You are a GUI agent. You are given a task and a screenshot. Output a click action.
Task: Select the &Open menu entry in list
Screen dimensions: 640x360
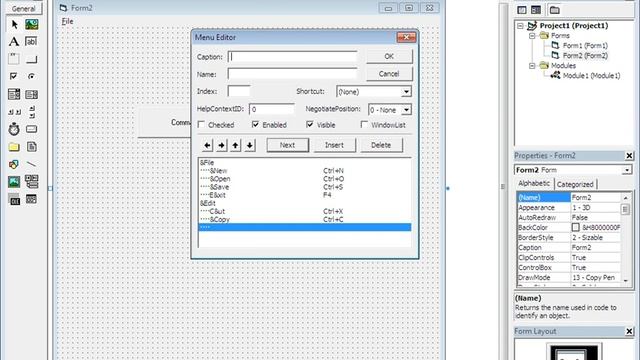tap(304, 179)
